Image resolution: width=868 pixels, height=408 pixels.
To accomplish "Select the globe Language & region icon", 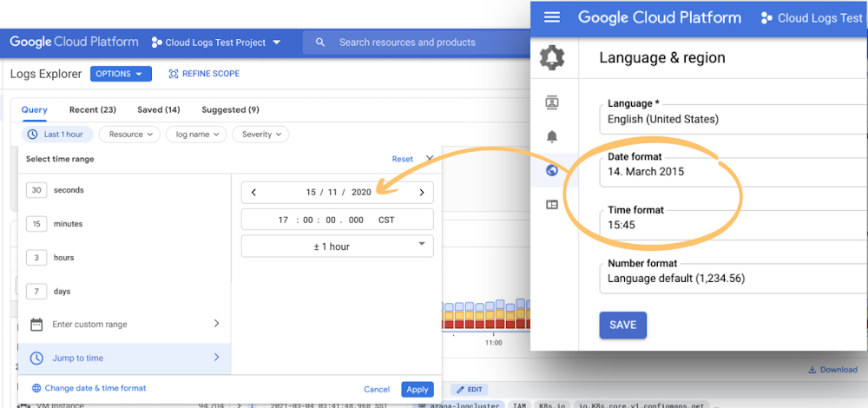I will point(552,170).
